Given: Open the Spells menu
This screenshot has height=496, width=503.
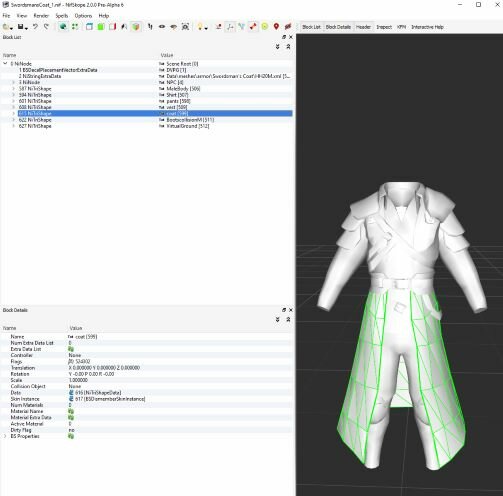Looking at the screenshot, I should pyautogui.click(x=62, y=16).
